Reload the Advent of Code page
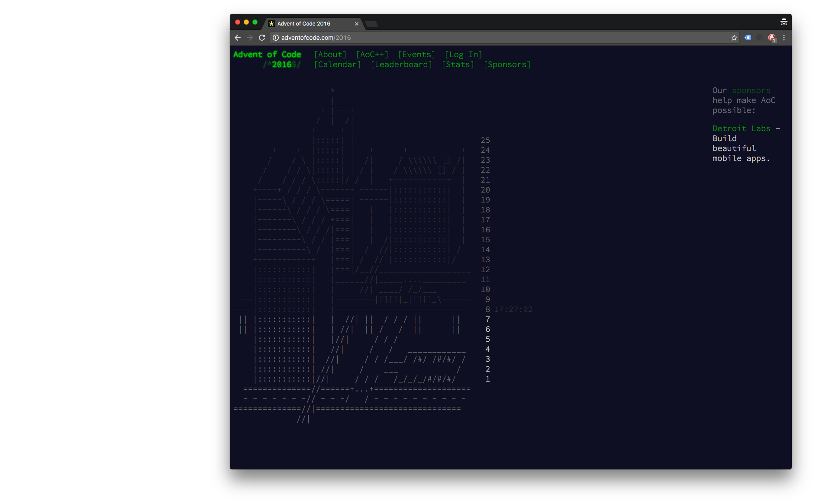This screenshot has width=816, height=504. point(262,38)
